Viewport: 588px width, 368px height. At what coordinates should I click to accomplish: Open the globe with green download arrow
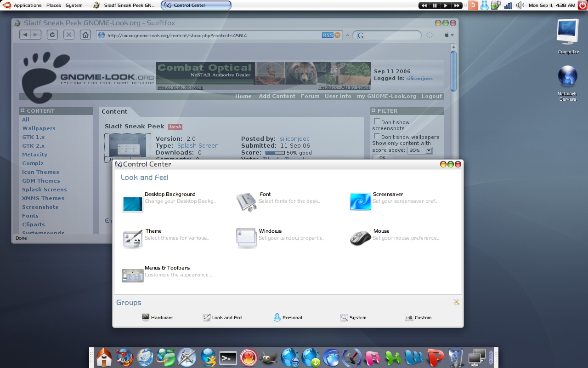pos(311,358)
